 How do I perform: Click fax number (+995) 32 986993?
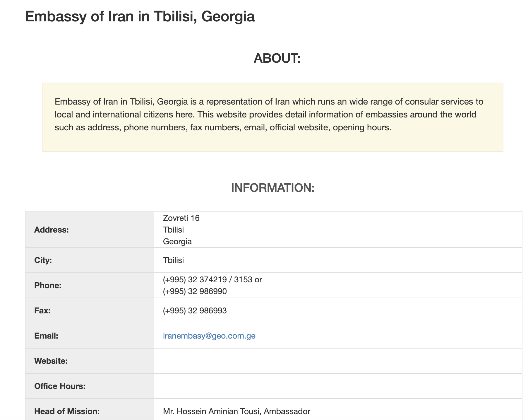pyautogui.click(x=195, y=310)
